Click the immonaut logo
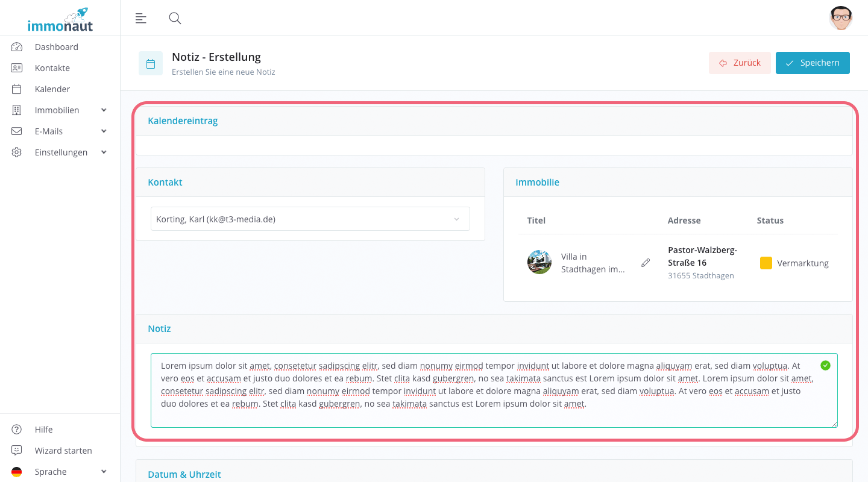 [60, 20]
